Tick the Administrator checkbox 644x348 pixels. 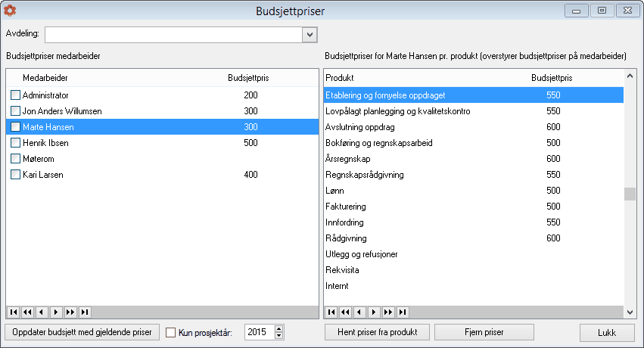click(15, 95)
